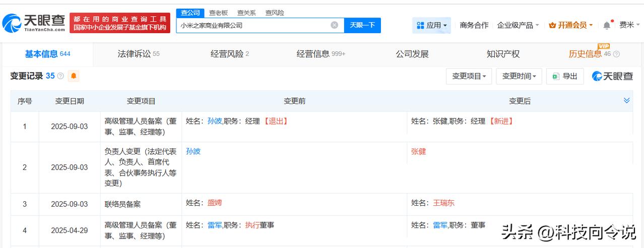Click the red banner 都在用的商业查询工具
The image size is (644, 248).
point(119,23)
